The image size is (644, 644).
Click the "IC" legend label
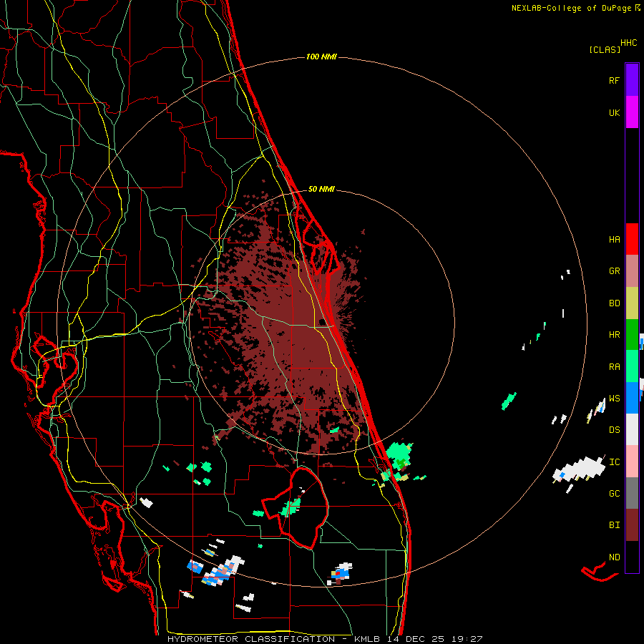coord(615,462)
